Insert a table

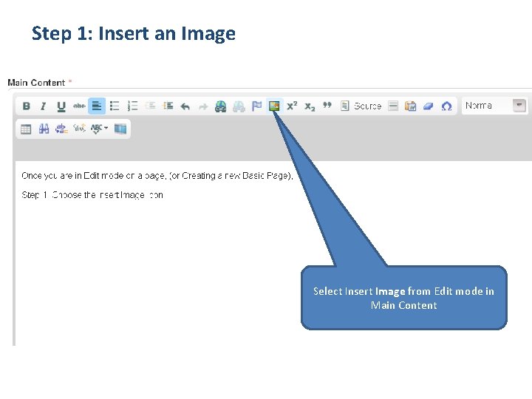click(26, 129)
